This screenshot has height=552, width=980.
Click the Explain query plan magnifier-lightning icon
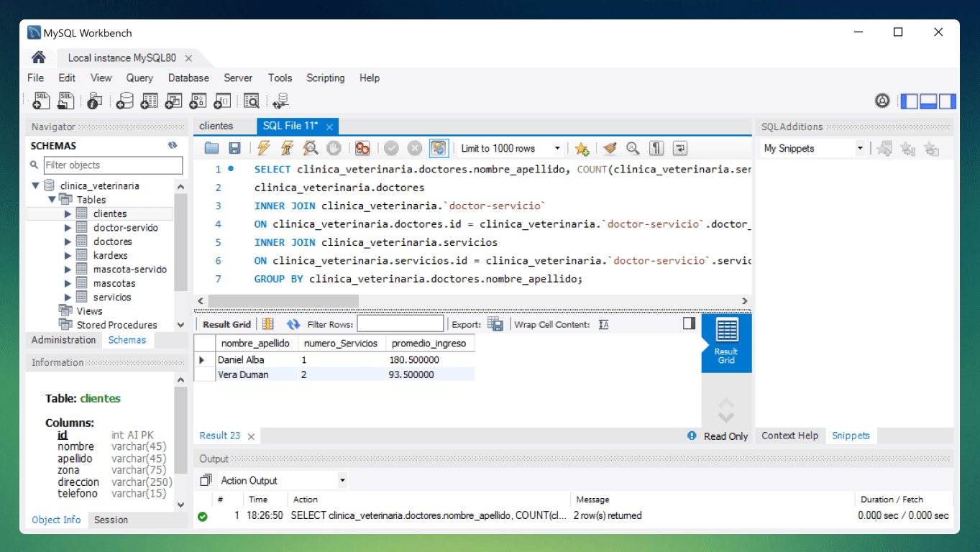pos(311,148)
